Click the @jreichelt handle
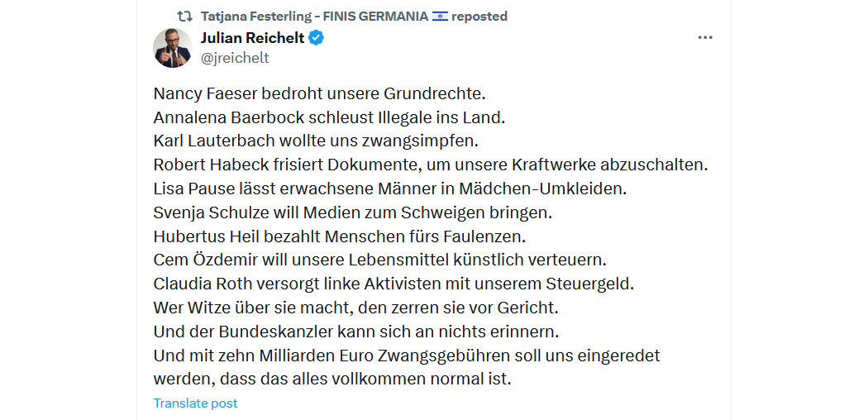Screen dimensions: 868x420 point(235,58)
